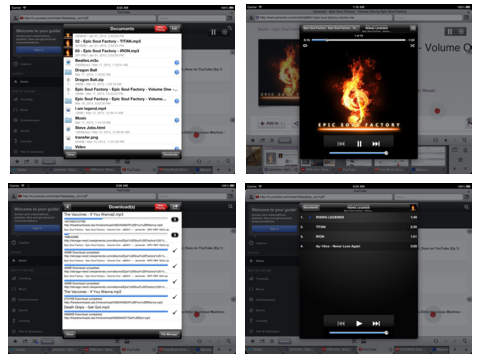The height and width of the screenshot is (360, 480).
Task: Click the red button in Downloads header
Action: (x=160, y=207)
